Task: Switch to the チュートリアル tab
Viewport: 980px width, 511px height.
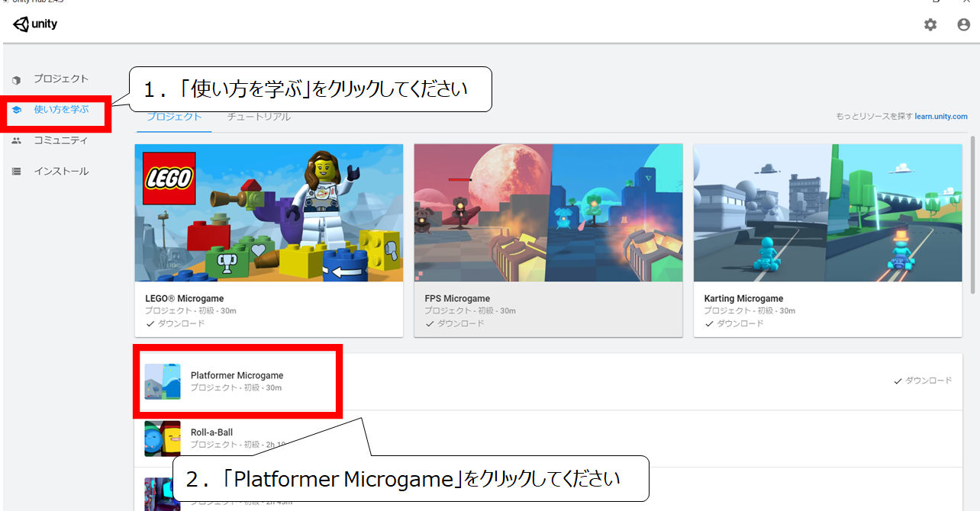Action: [x=259, y=117]
